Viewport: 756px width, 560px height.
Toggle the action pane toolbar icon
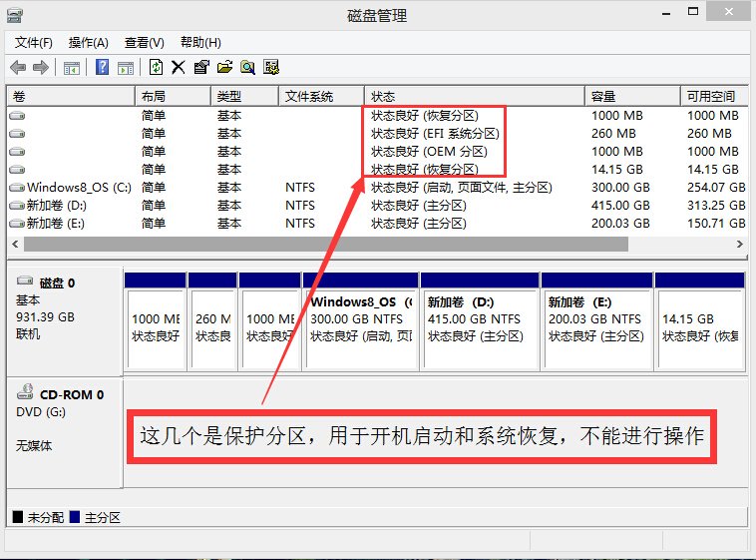[x=126, y=68]
